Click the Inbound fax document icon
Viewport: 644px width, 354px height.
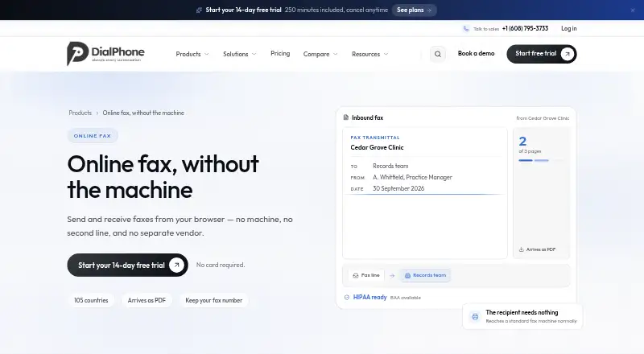[346, 117]
